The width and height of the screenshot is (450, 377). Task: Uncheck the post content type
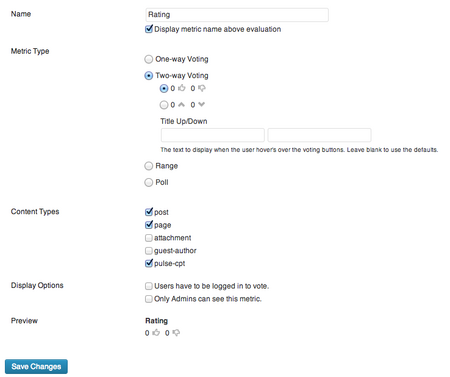coord(149,212)
